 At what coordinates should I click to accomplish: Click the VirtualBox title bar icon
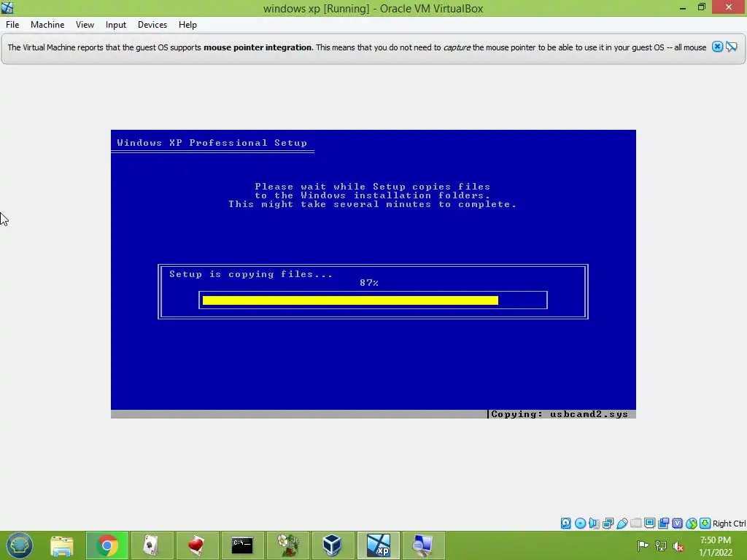click(7, 7)
